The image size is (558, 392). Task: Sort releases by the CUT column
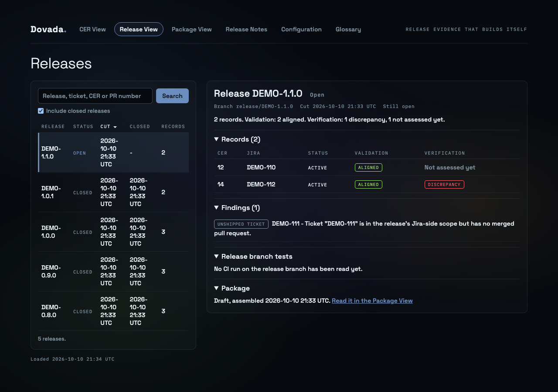pos(109,127)
